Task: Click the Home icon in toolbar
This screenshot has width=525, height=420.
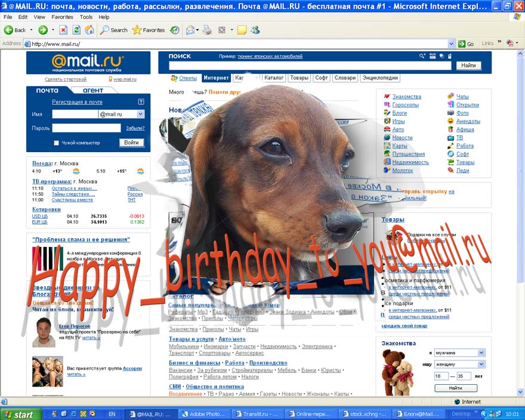Action: (x=89, y=30)
